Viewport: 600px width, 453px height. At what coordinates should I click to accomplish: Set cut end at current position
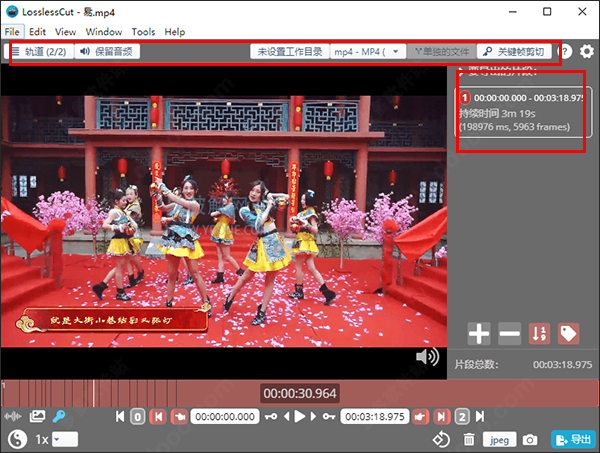coord(420,417)
